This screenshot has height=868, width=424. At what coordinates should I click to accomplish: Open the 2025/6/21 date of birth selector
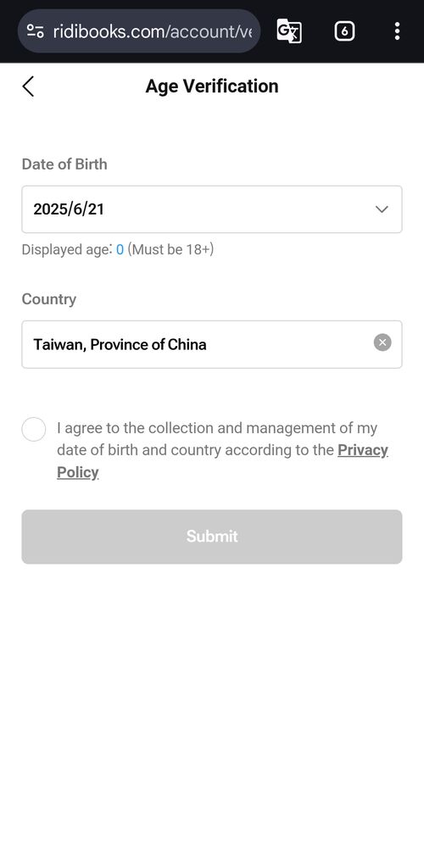tap(212, 209)
